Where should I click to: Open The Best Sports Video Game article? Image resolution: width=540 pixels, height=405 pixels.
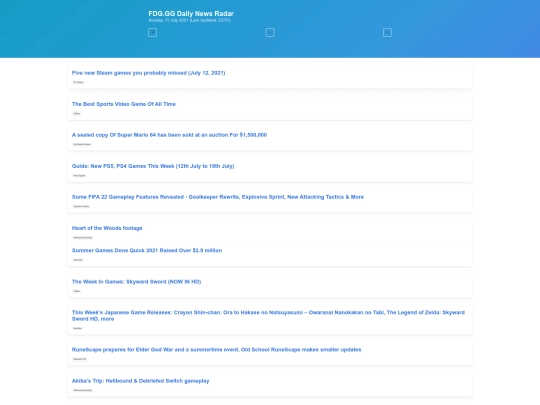[124, 104]
